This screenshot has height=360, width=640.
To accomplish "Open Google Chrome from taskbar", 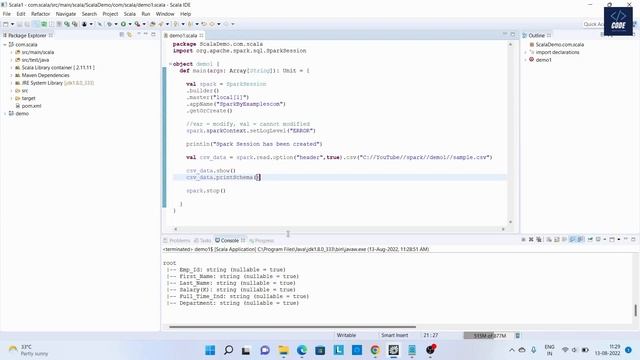I will pos(375,350).
